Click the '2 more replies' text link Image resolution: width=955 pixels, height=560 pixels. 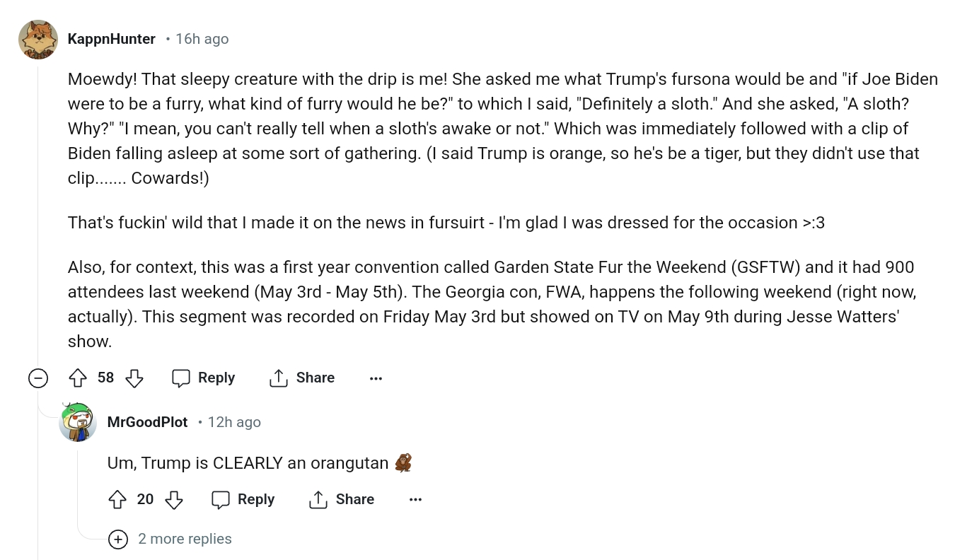(x=185, y=539)
